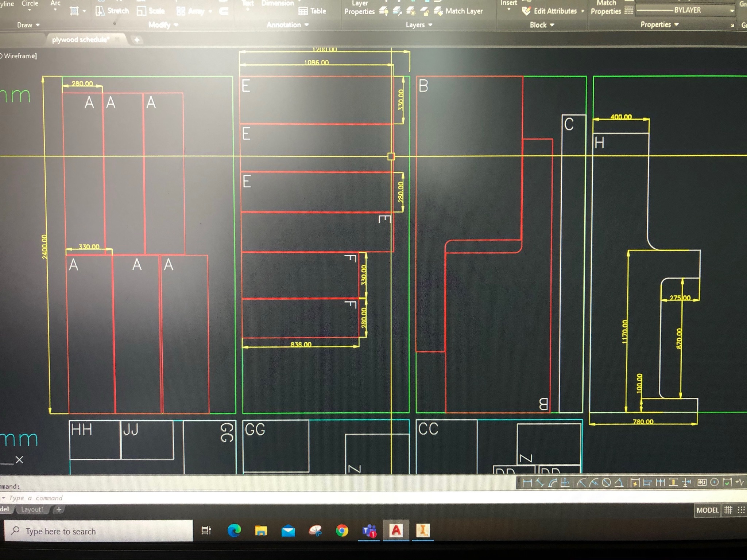The height and width of the screenshot is (560, 747).
Task: Toggle the drawing grid display
Action: click(x=728, y=510)
